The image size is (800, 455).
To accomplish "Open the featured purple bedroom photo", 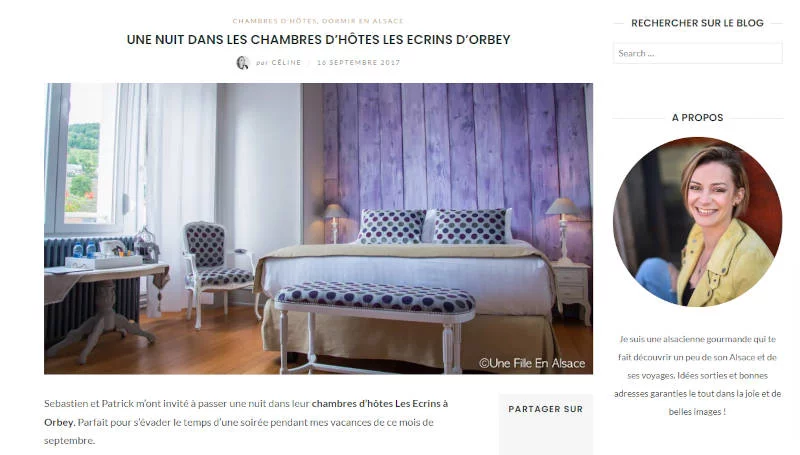I will pyautogui.click(x=318, y=229).
